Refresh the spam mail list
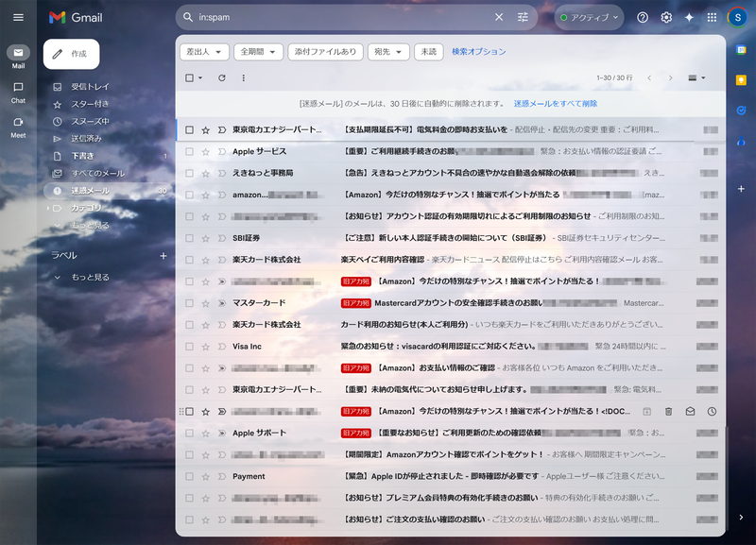 click(x=222, y=78)
